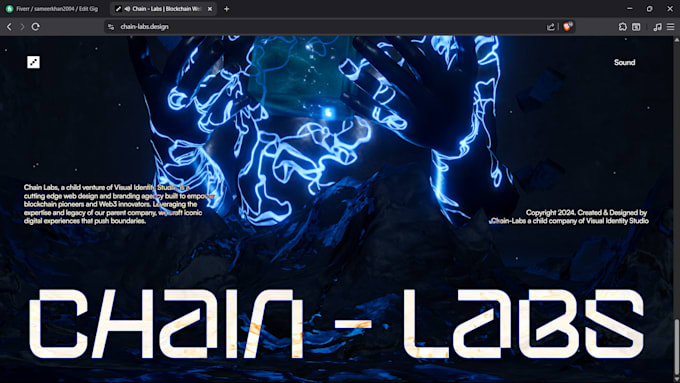Viewport: 680px width, 383px height.
Task: Select the Chain - Labs browser tab
Action: coord(162,9)
